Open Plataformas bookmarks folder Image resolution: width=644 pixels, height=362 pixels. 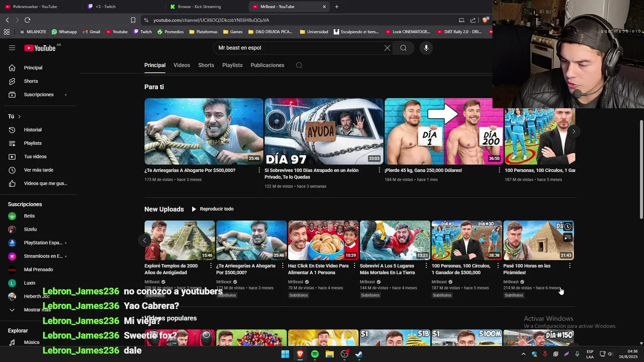203,32
